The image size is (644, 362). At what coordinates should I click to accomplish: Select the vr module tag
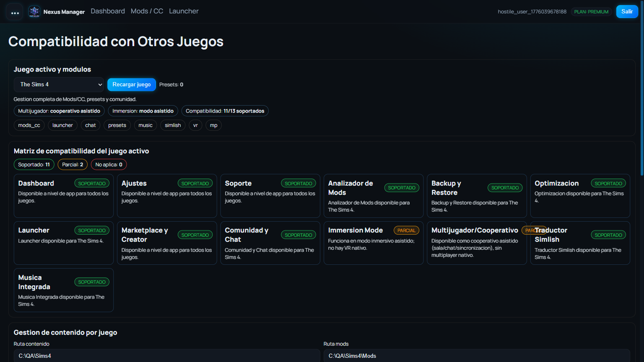point(195,125)
